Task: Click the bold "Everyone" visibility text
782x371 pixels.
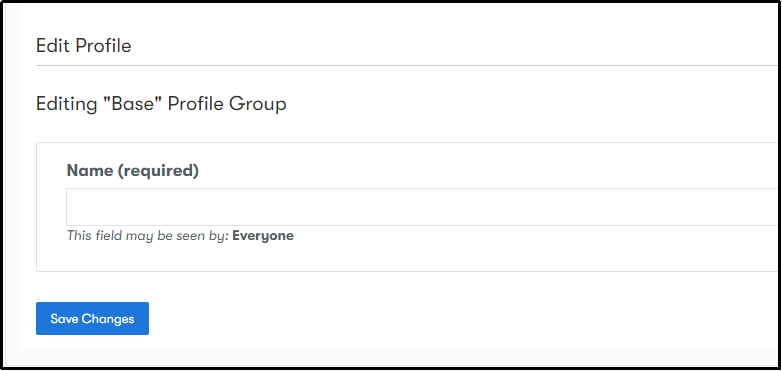Action: pos(263,235)
